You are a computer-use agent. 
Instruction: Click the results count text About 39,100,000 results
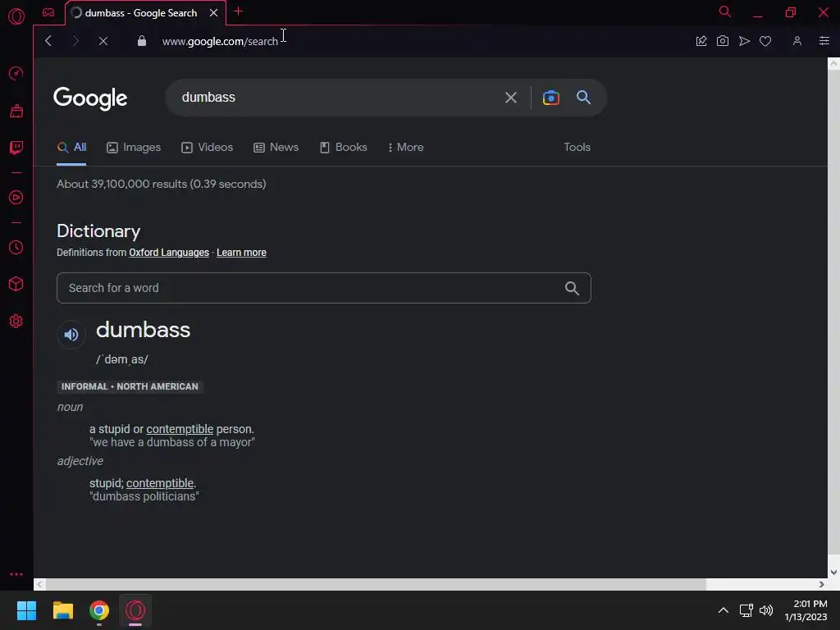point(162,184)
